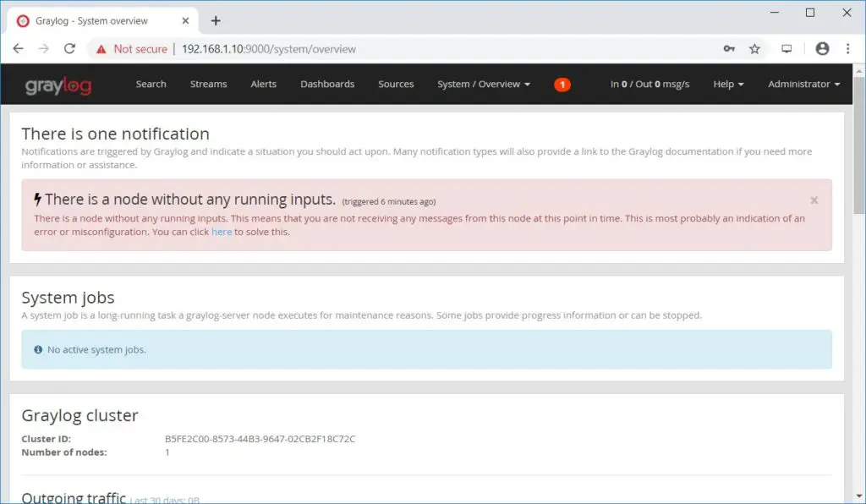Click the Not secure warning icon

pos(101,49)
